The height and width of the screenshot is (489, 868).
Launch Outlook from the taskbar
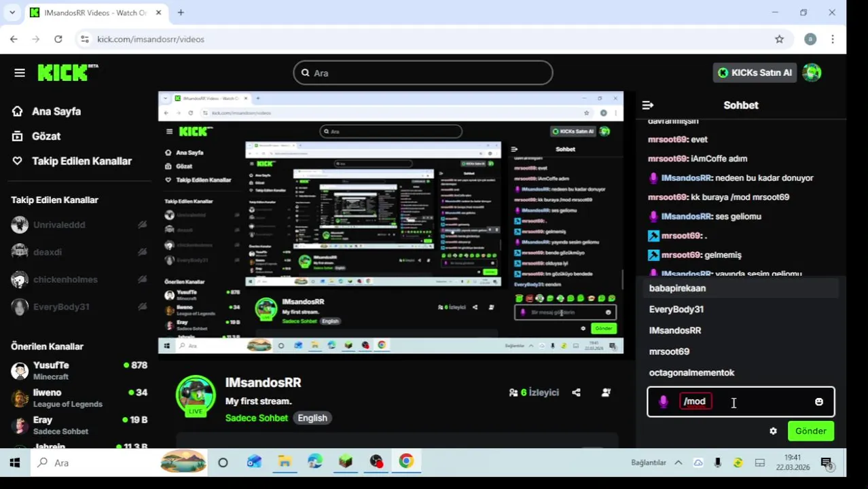pos(254,463)
